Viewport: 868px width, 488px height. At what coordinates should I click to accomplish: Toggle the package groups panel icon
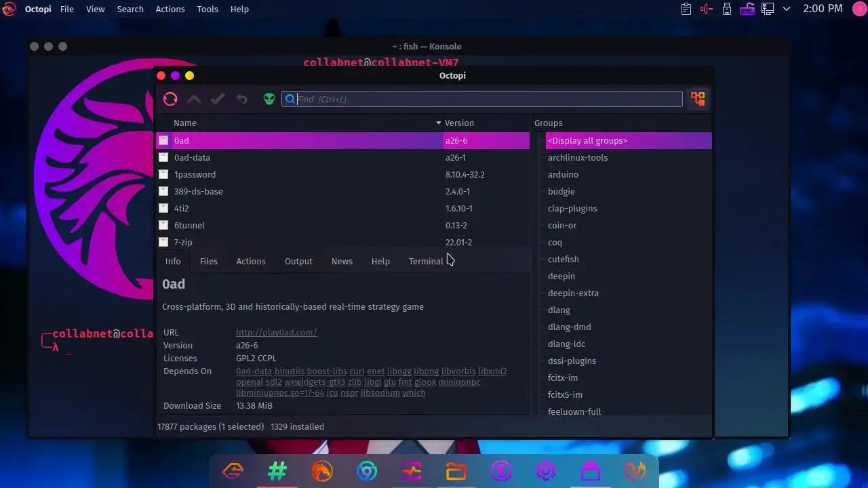click(x=698, y=99)
